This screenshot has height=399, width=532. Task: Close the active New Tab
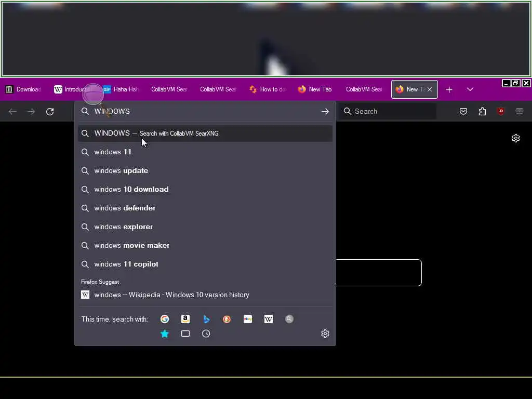tap(430, 89)
